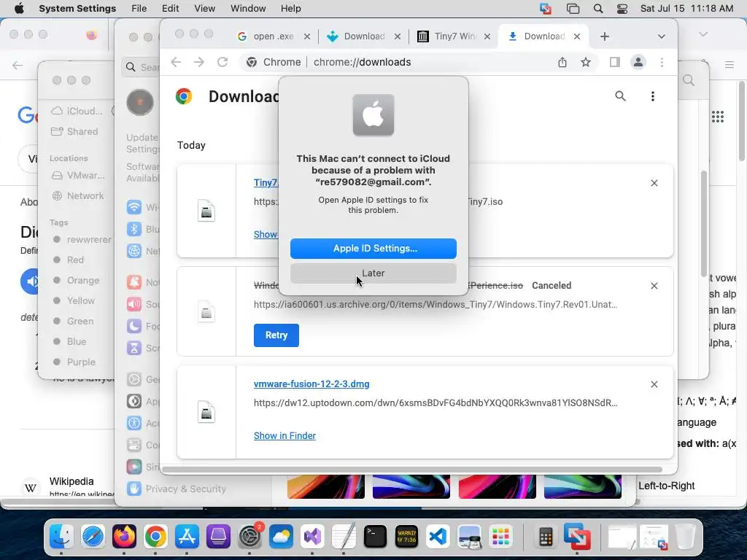Open the Help menu
Image resolution: width=747 pixels, height=560 pixels.
tap(290, 9)
